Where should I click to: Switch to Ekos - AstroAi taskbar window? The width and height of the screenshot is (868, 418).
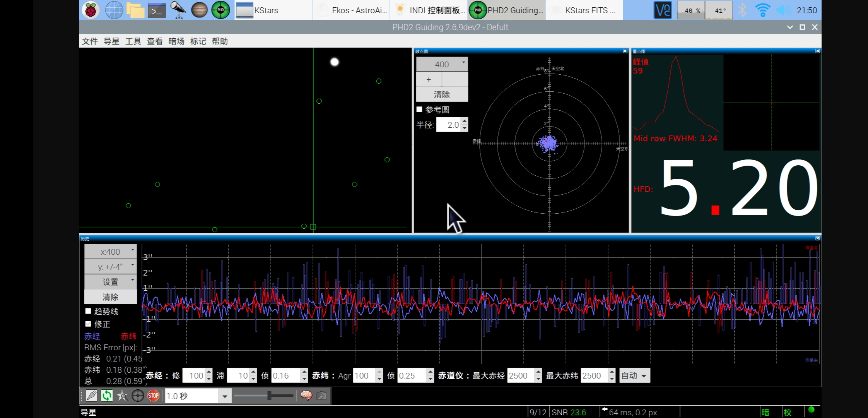tap(351, 10)
